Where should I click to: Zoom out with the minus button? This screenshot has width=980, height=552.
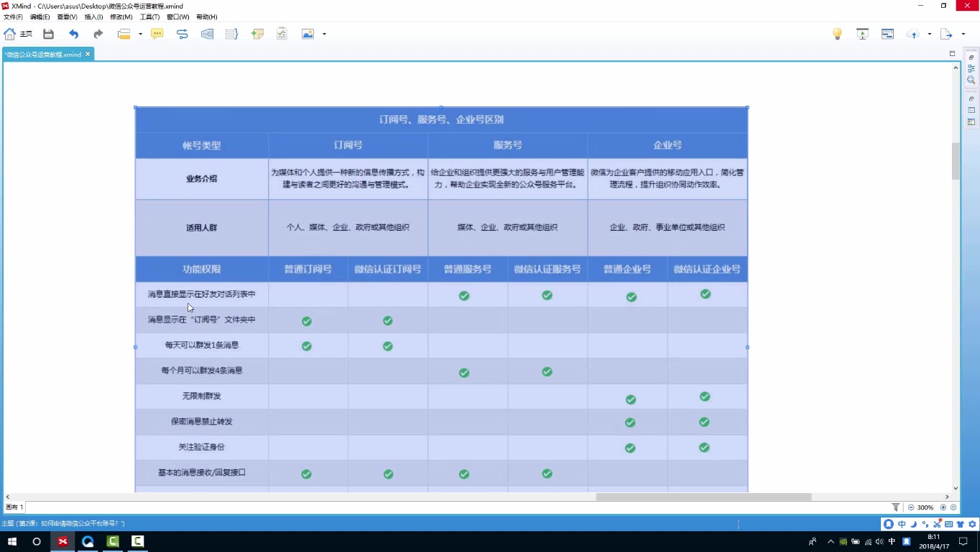[x=910, y=507]
